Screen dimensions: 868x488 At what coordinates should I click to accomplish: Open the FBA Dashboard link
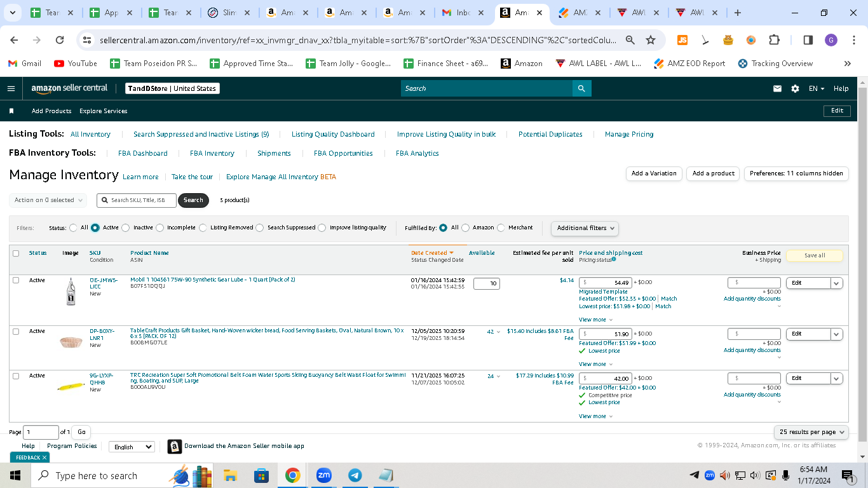tap(143, 153)
